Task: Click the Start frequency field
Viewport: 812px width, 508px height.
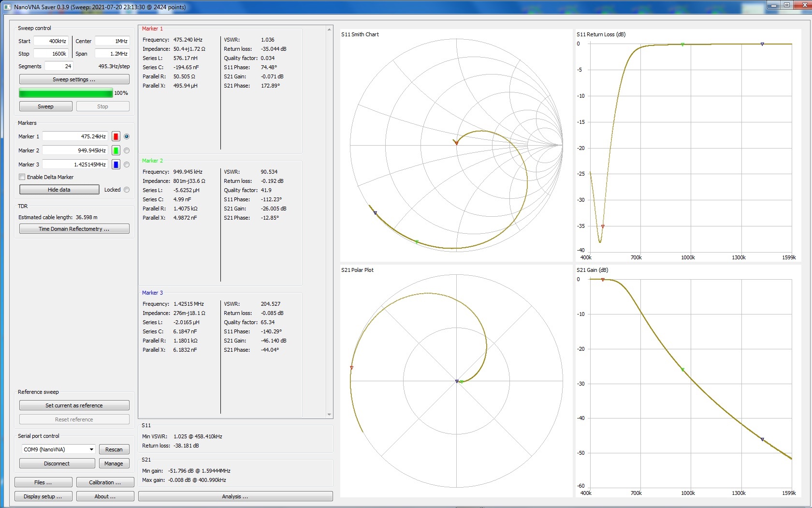Action: tap(51, 41)
